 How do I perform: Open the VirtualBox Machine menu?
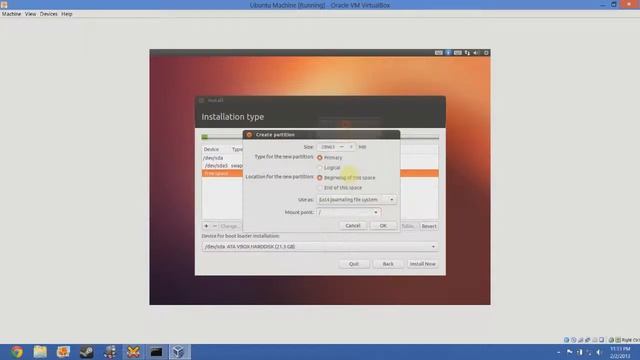coord(11,14)
